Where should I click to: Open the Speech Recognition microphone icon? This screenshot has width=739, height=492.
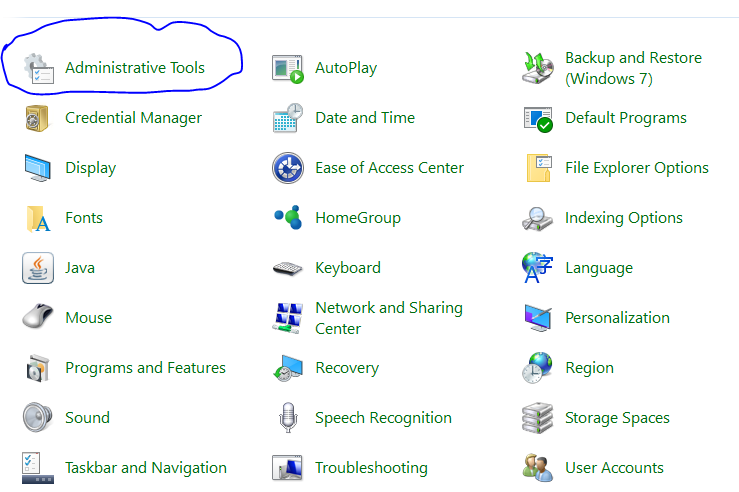tap(288, 418)
